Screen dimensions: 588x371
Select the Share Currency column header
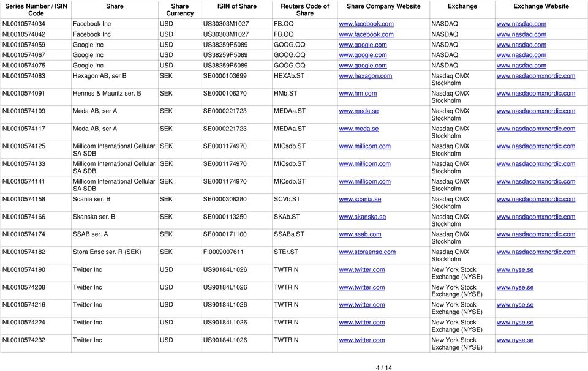(179, 10)
